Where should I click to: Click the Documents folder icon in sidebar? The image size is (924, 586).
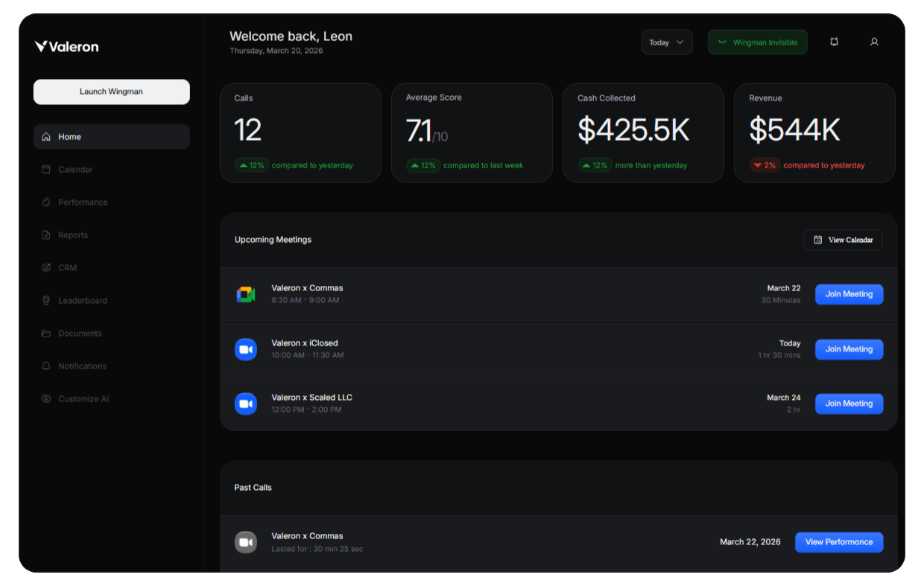click(x=46, y=334)
